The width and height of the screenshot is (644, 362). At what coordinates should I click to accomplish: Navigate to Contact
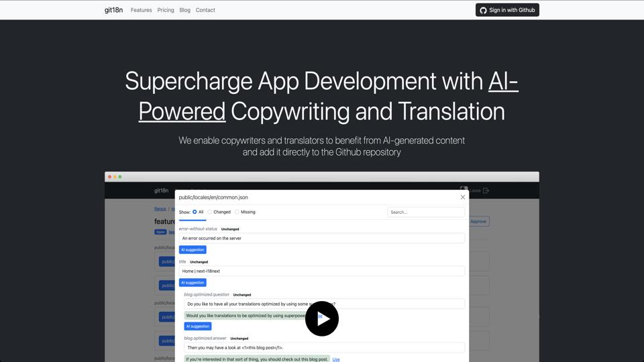pos(205,10)
